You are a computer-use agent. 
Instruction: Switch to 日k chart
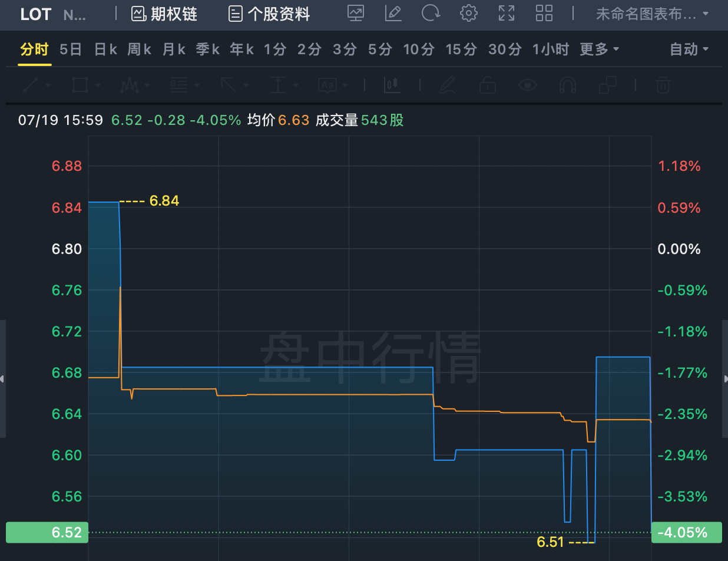(x=105, y=49)
